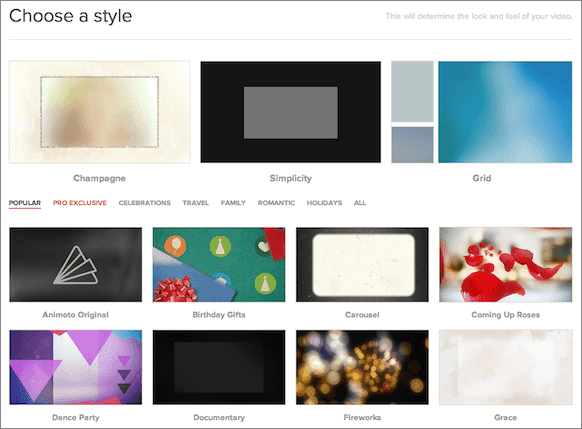The height and width of the screenshot is (429, 582).
Task: Pick the Grace style thumbnail
Action: pyautogui.click(x=506, y=367)
